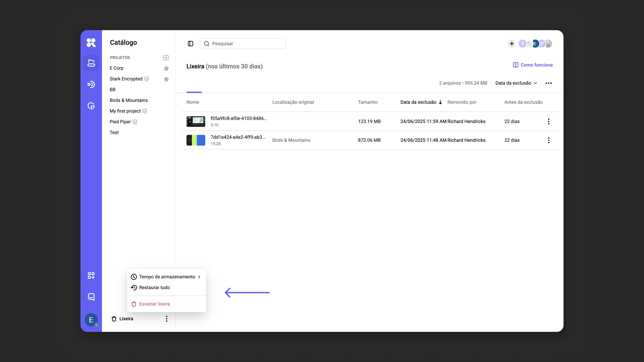
Task: Toggle favorite star for Stark Encrypted
Action: (x=166, y=79)
